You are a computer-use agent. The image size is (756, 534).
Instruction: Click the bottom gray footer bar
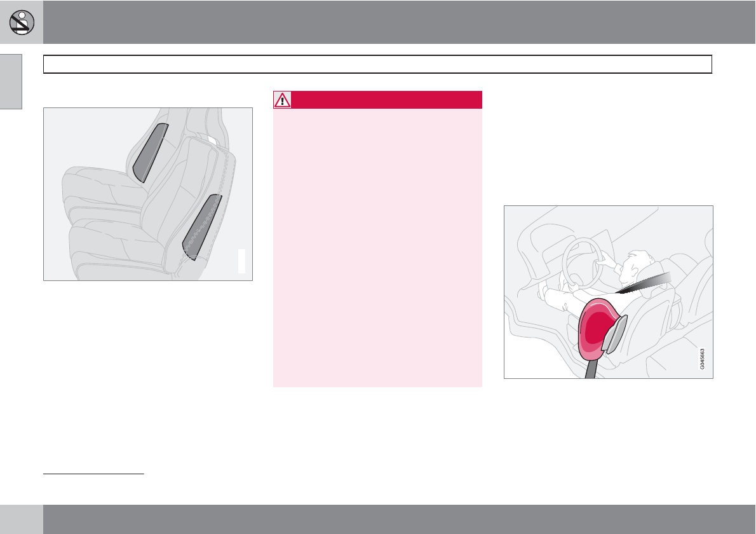pos(399,519)
